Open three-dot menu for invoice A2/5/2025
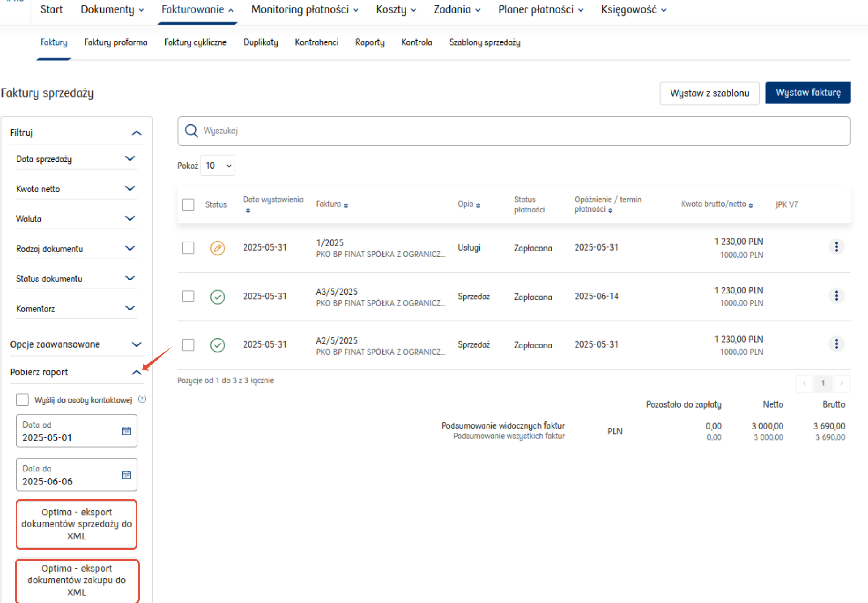This screenshot has width=868, height=603. click(x=836, y=344)
